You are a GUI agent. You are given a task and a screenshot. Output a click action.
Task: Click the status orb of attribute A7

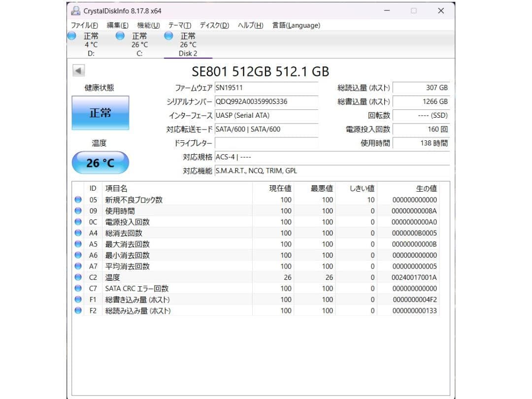point(78,266)
